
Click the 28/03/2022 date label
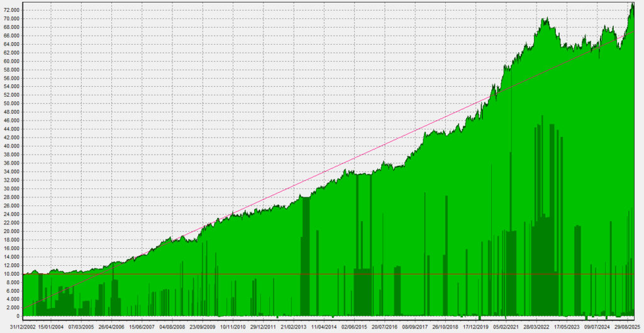537,327
